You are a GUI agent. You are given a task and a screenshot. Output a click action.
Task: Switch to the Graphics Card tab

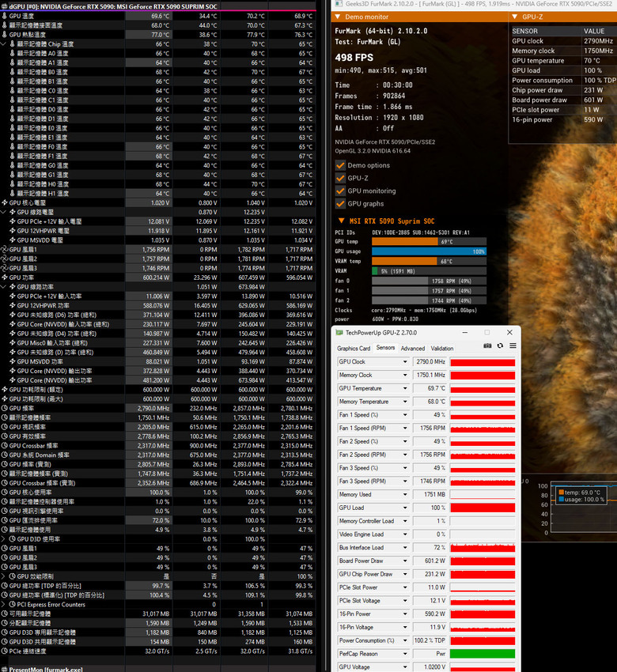pos(354,349)
